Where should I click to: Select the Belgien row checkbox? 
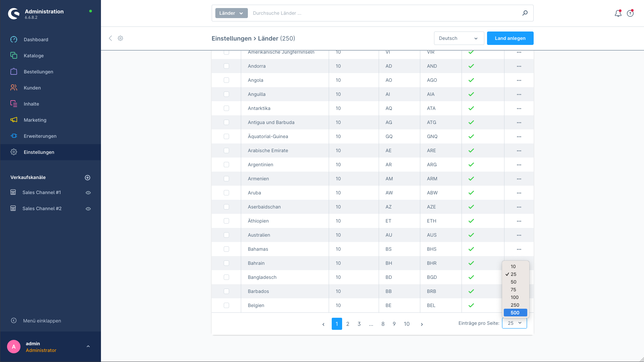point(226,306)
